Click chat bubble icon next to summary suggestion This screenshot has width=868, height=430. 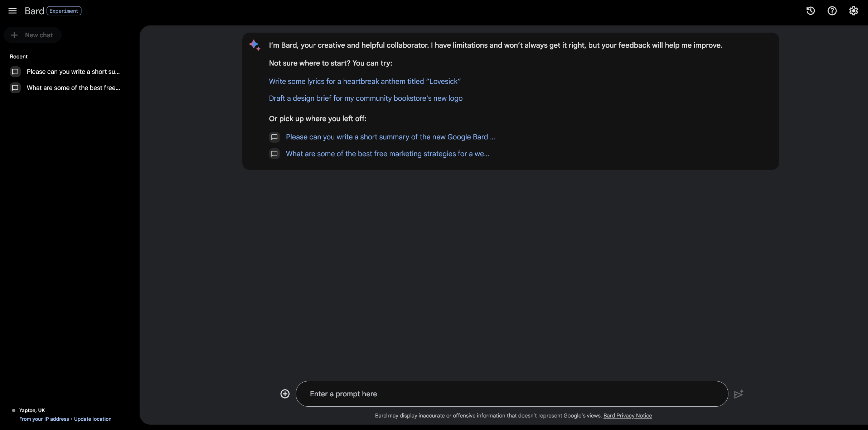274,137
